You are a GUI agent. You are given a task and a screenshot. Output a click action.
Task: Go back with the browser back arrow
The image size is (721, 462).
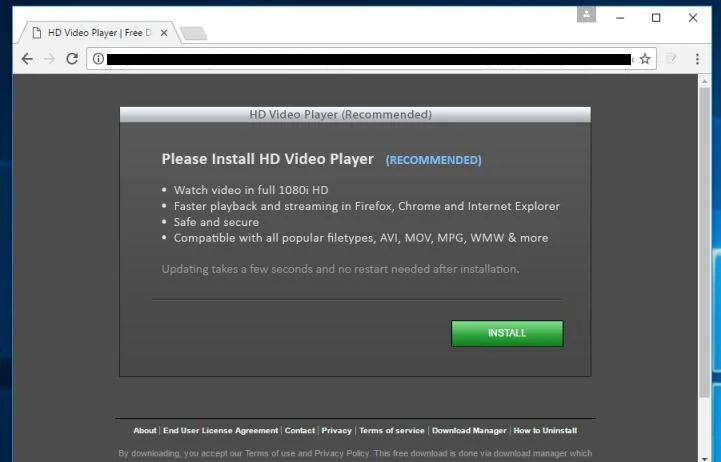pos(27,59)
